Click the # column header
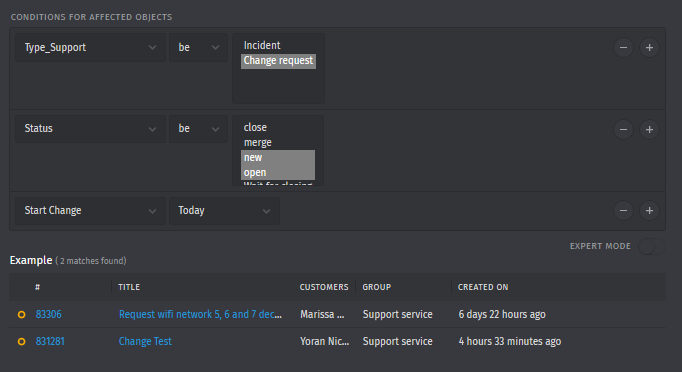 (x=37, y=287)
